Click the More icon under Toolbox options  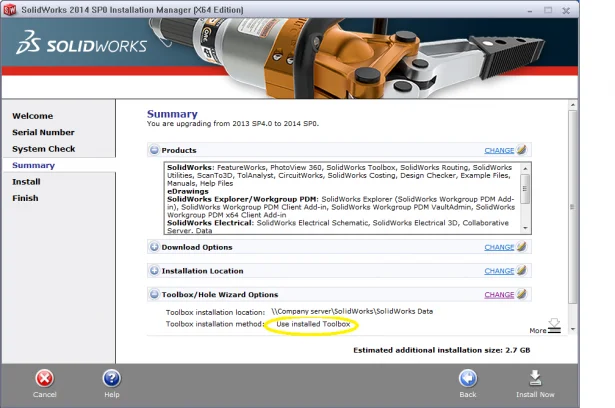coord(554,325)
